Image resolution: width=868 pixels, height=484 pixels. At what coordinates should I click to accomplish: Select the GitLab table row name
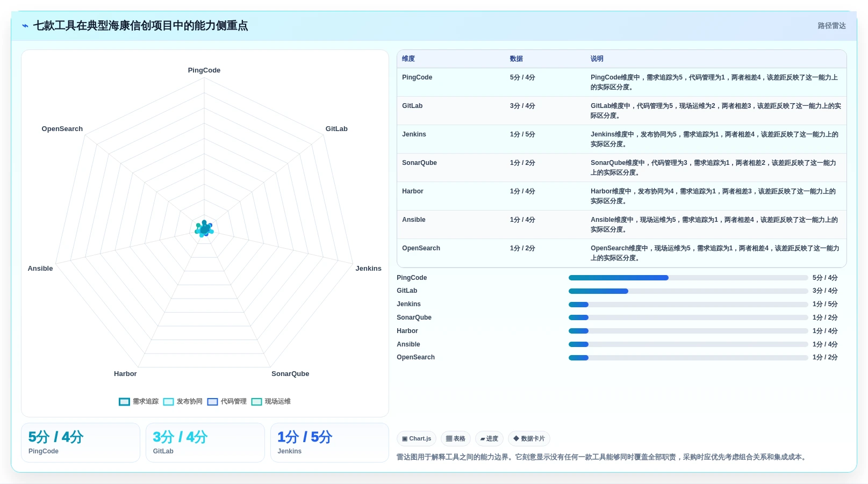412,106
